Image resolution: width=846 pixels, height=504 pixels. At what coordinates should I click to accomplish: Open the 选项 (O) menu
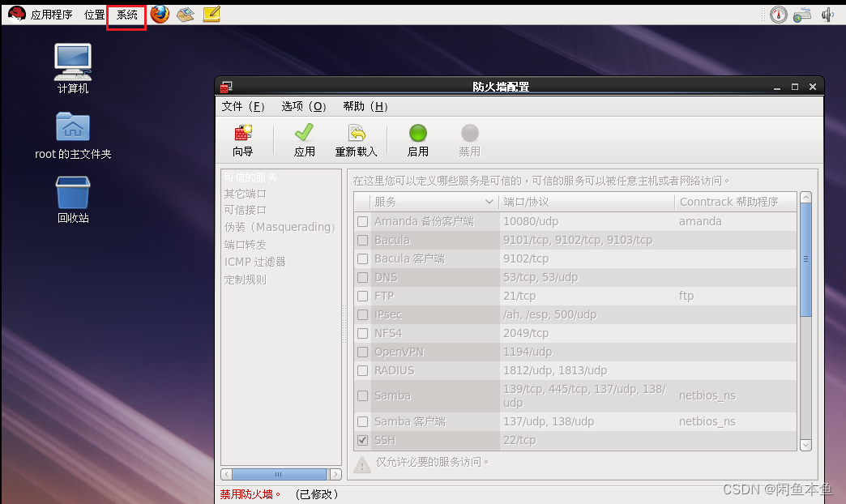304,106
